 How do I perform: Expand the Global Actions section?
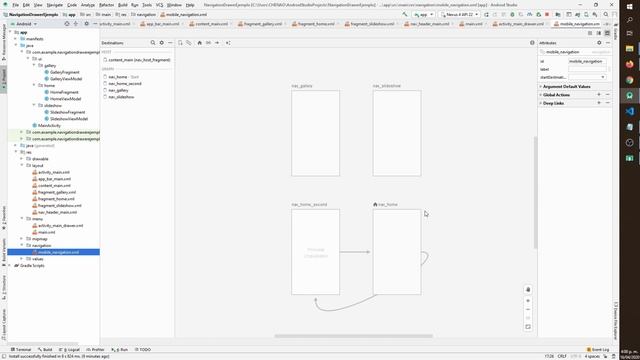[541, 95]
